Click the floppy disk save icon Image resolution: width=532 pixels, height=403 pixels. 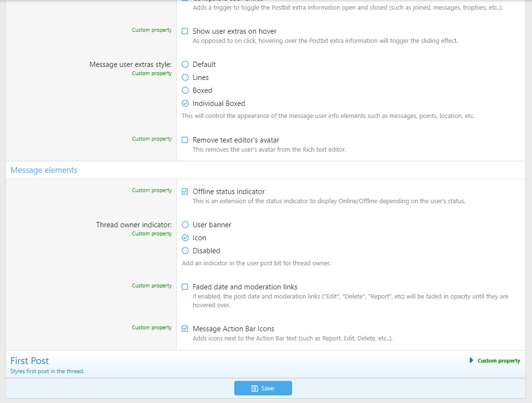(254, 389)
